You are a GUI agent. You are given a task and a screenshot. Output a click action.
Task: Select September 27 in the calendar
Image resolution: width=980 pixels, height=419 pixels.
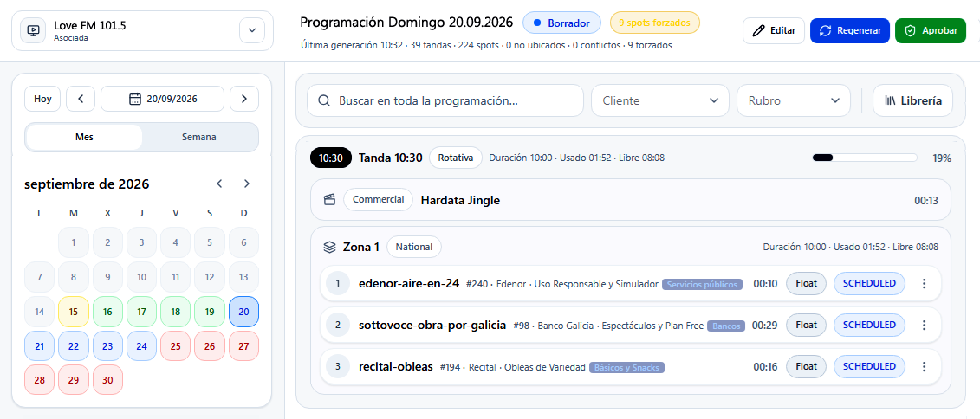point(243,346)
